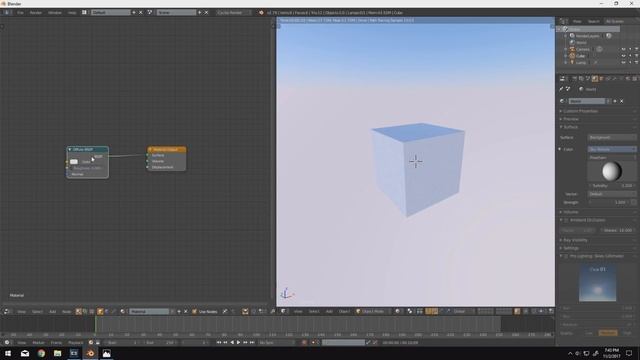The width and height of the screenshot is (640, 360).
Task: Open the pivot point selector icon
Action: pyautogui.click(x=410, y=311)
